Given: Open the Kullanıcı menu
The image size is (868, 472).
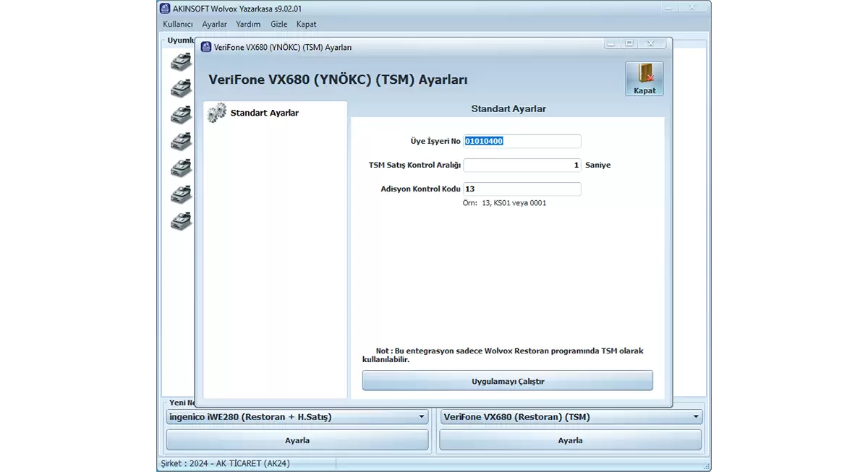Looking at the screenshot, I should click(177, 24).
